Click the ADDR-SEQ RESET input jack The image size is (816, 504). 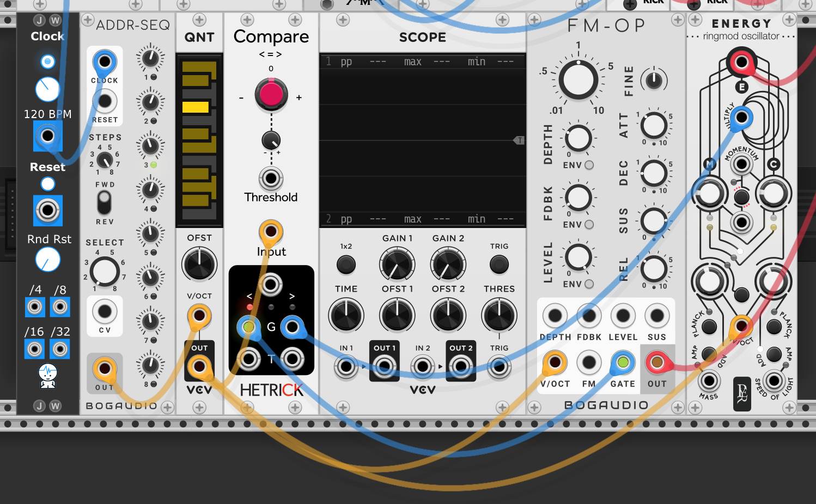[105, 101]
